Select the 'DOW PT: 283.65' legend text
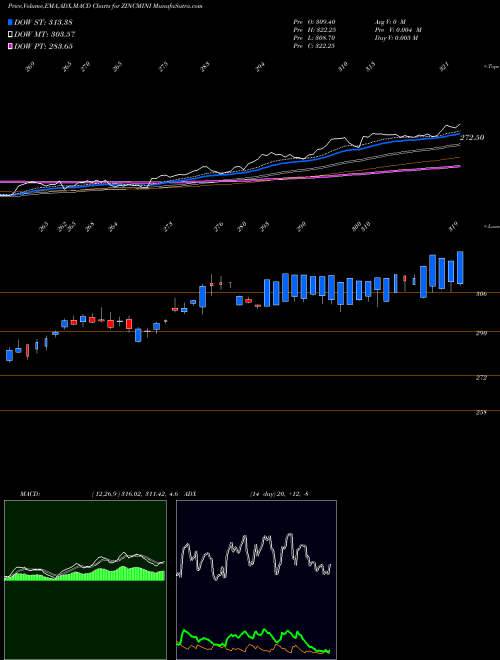The width and height of the screenshot is (500, 660). pyautogui.click(x=43, y=46)
